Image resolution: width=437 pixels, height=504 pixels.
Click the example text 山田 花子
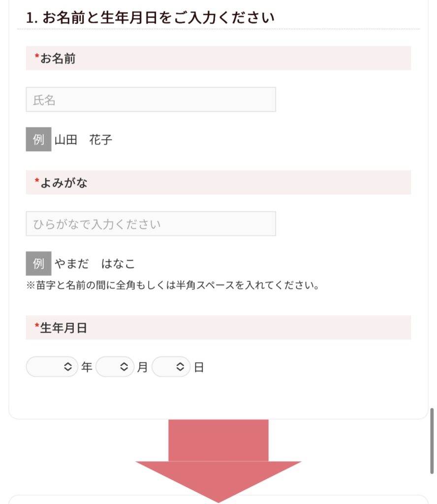[83, 140]
